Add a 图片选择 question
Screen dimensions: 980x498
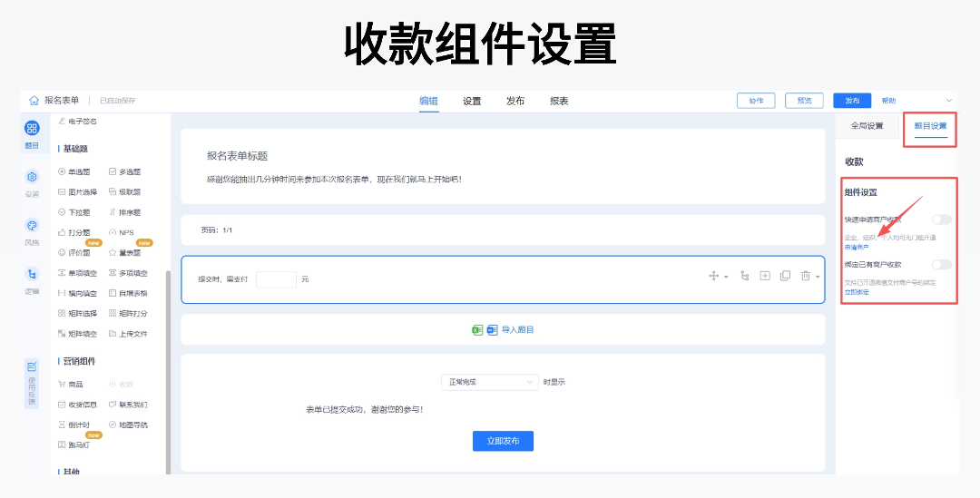77,191
